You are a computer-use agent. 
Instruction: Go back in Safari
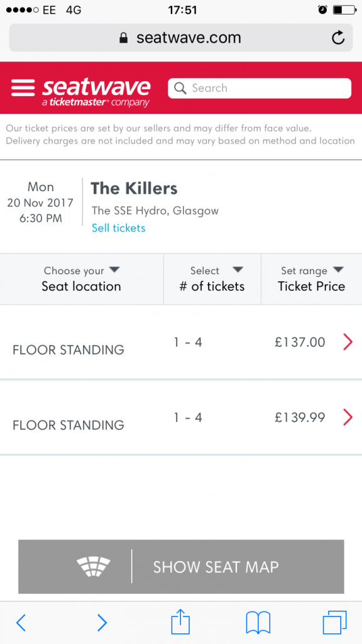pos(21,623)
